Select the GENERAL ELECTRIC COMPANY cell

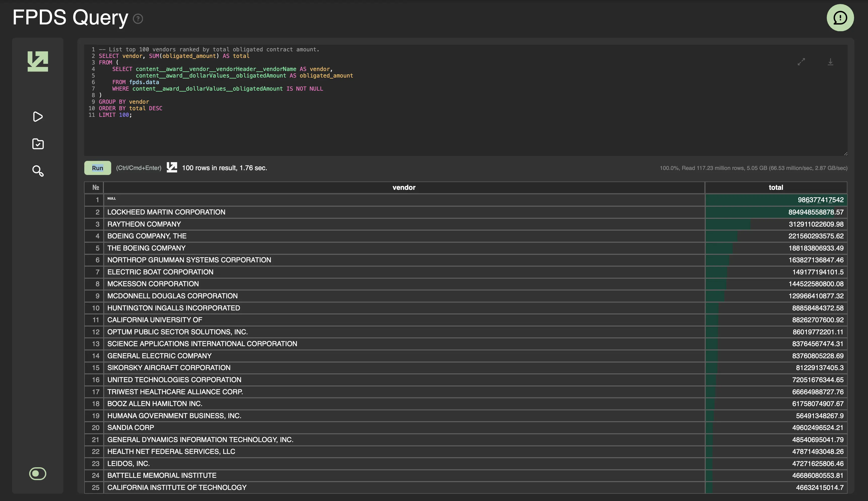coord(404,356)
